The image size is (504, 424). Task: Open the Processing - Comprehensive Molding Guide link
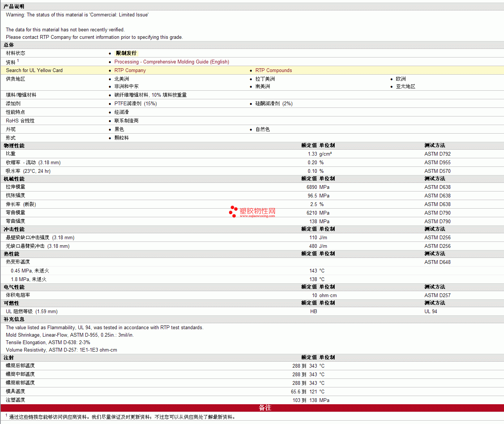(x=172, y=62)
